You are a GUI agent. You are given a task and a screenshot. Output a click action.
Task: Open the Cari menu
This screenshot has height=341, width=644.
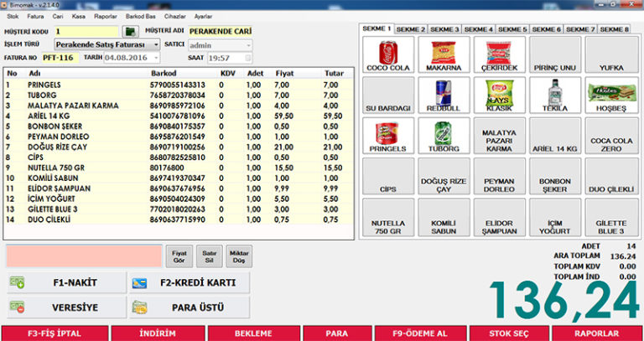(x=58, y=17)
